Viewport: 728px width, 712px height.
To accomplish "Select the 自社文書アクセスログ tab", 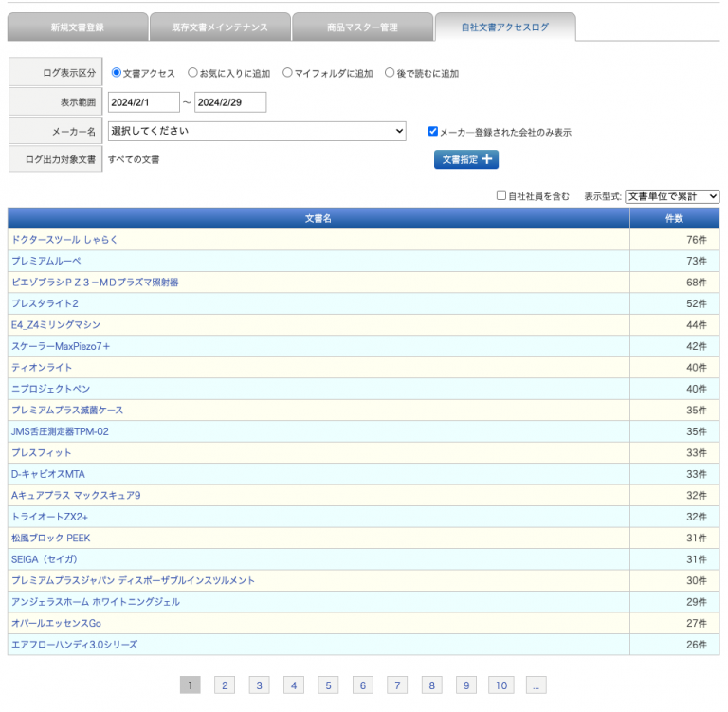I will pyautogui.click(x=505, y=27).
